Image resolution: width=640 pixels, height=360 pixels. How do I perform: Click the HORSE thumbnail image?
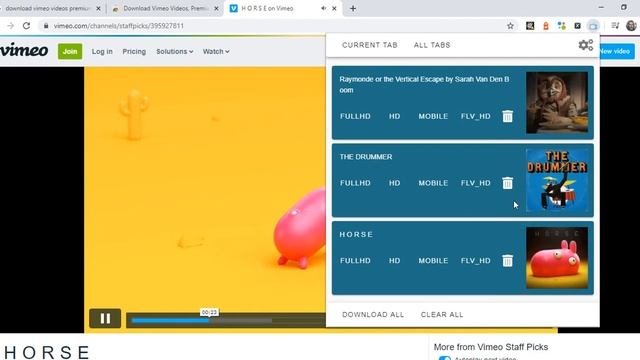click(557, 258)
